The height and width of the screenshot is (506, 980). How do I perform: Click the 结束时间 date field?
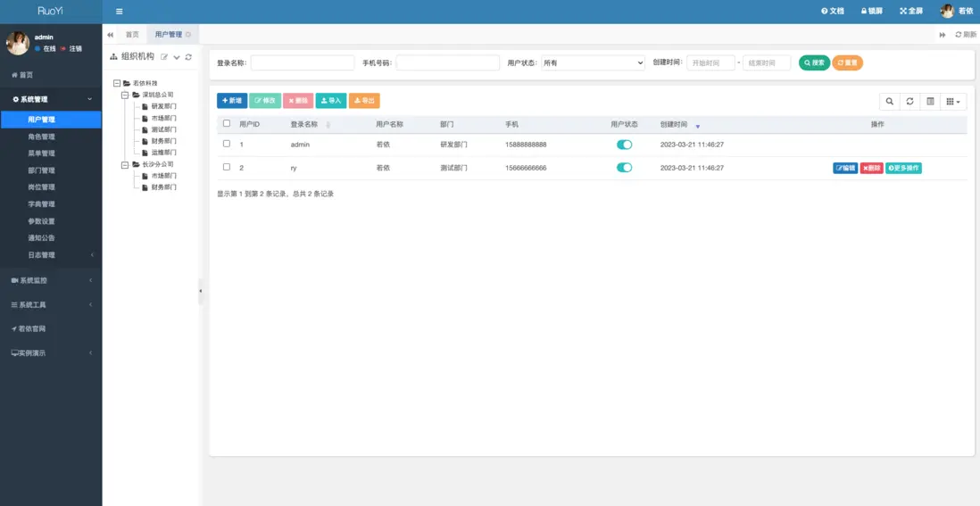coord(767,62)
